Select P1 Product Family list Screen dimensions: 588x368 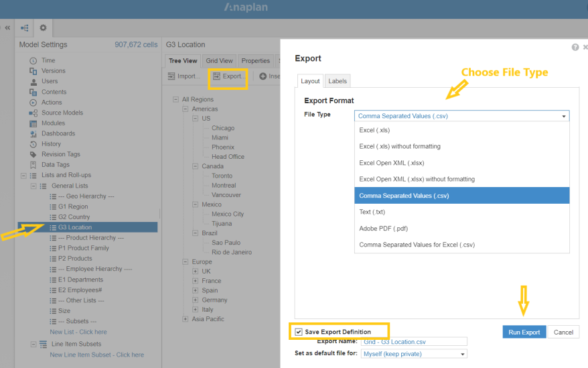pos(83,248)
